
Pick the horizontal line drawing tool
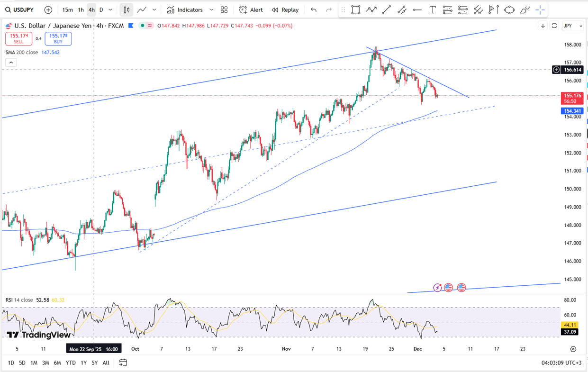(417, 10)
